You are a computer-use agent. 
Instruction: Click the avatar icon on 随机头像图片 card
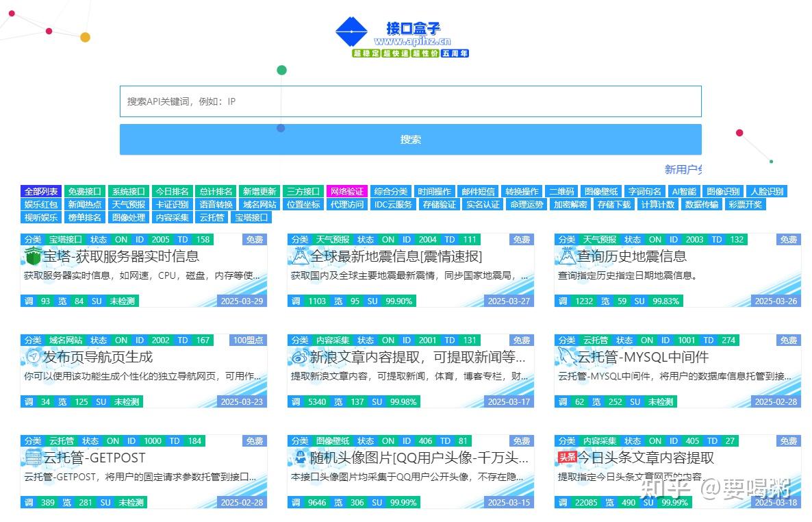[x=300, y=458]
